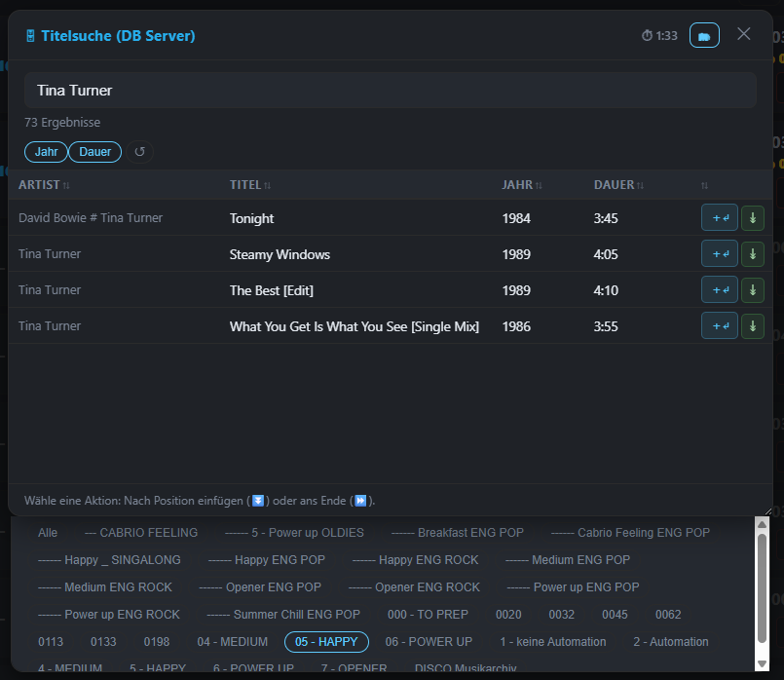784x680 pixels.
Task: Toggle the Dauer column filter chip
Action: 95,152
